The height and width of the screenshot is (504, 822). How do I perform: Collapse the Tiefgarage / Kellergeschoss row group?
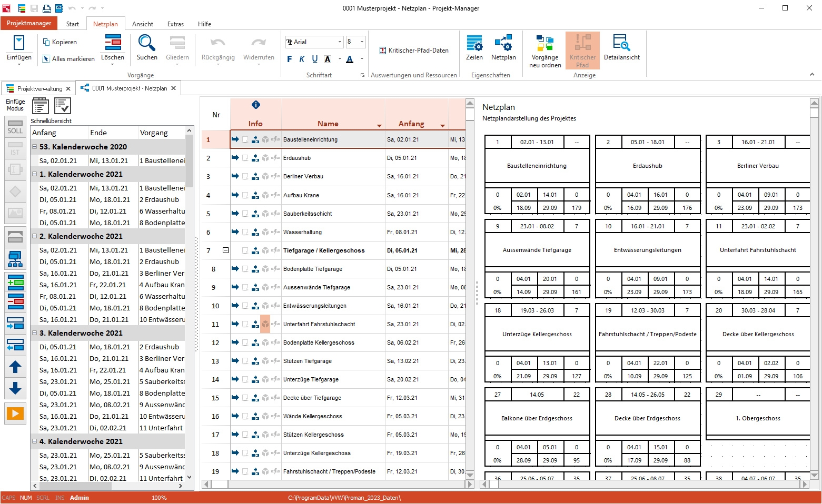pos(225,250)
